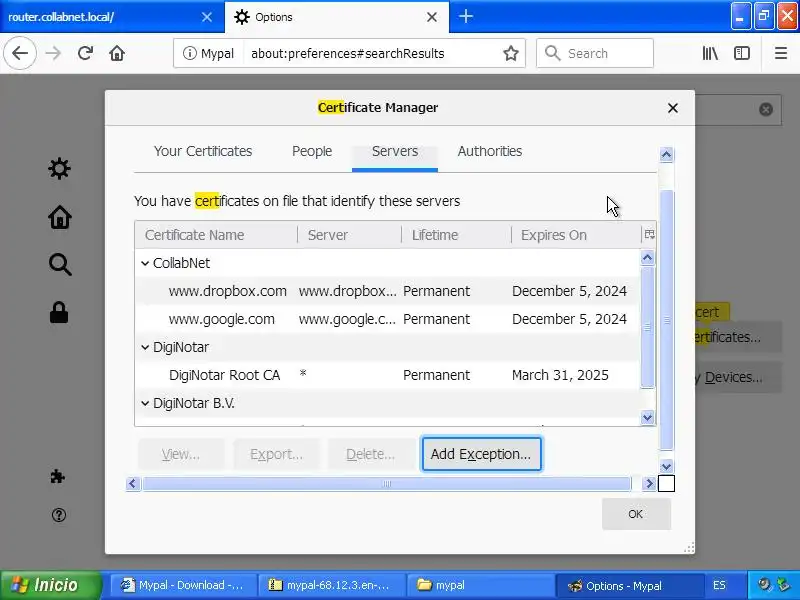
Task: Open the Inicio start menu
Action: (x=51, y=585)
